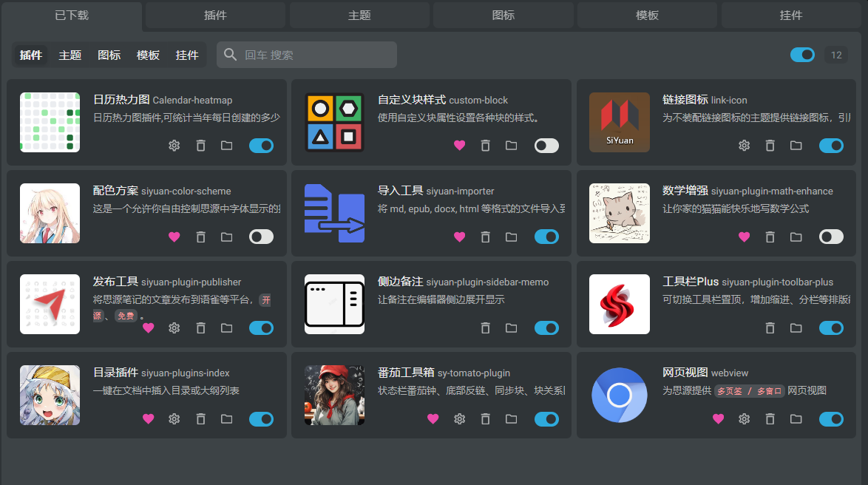Open folder of siyuan-plugin-sidebar-memo

(x=512, y=328)
